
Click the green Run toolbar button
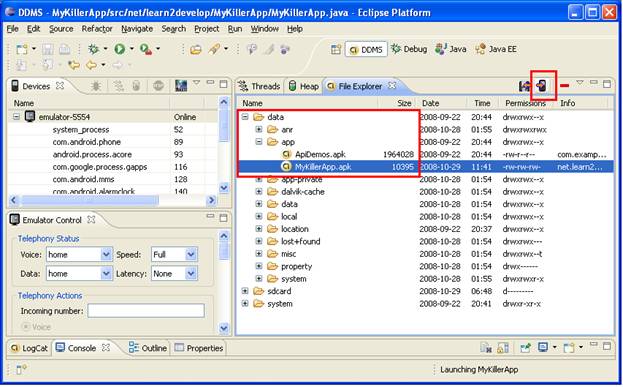pyautogui.click(x=120, y=49)
